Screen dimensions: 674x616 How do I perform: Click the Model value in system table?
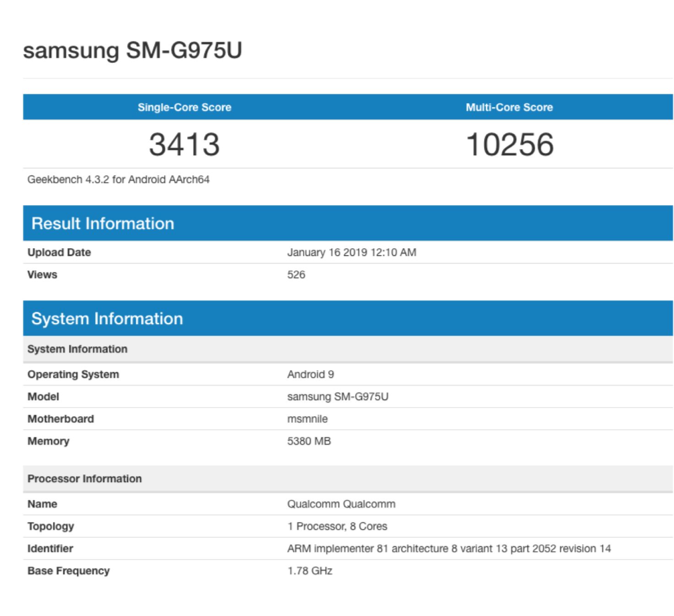[x=337, y=397]
